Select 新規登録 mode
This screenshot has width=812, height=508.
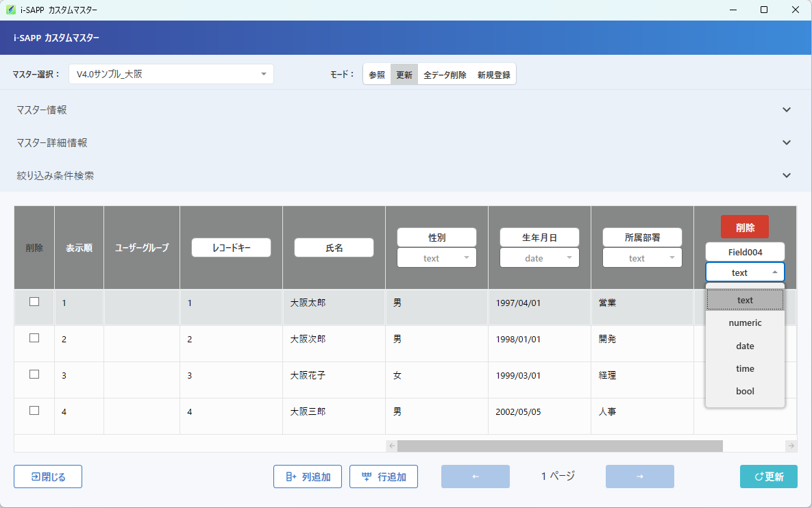pos(493,75)
